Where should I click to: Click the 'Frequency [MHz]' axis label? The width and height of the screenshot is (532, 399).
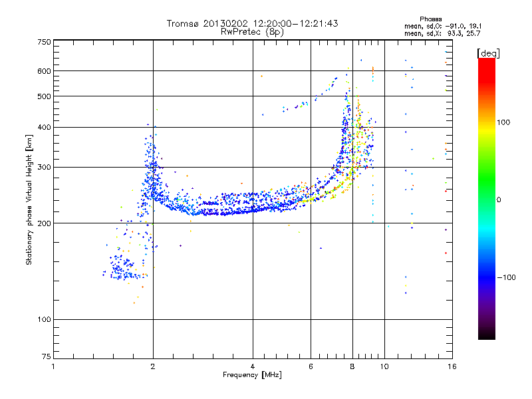click(252, 375)
